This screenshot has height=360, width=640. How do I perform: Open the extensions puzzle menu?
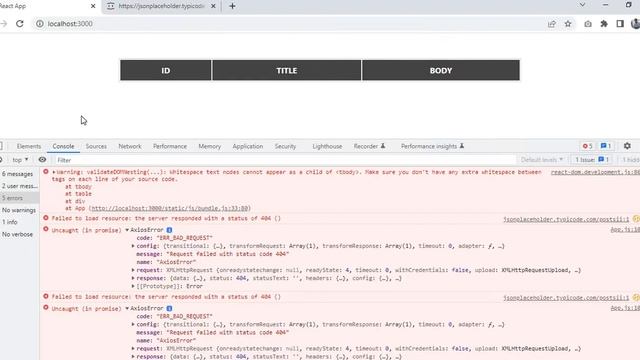tap(604, 24)
